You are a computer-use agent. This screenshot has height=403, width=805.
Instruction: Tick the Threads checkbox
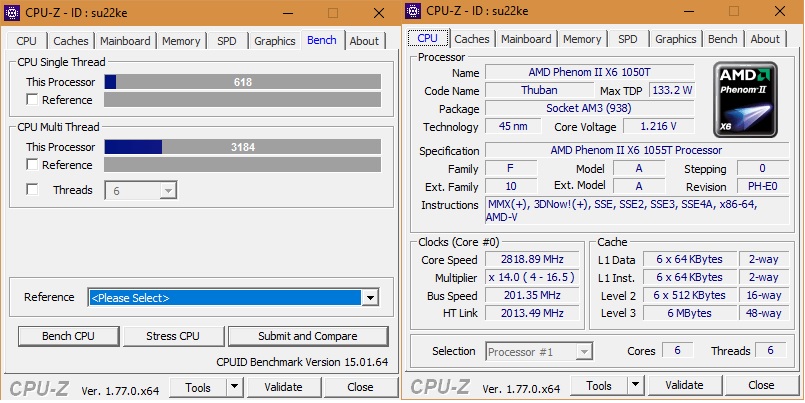pyautogui.click(x=32, y=190)
